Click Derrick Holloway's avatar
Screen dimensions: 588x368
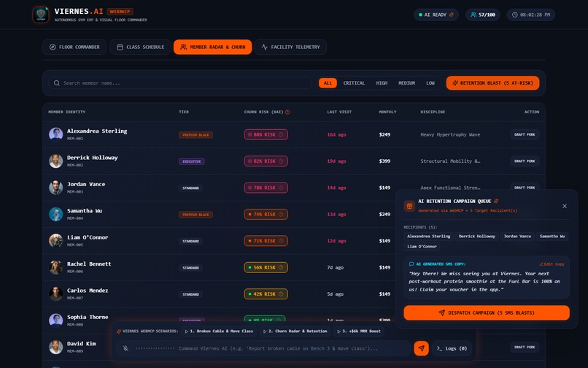[x=56, y=161]
